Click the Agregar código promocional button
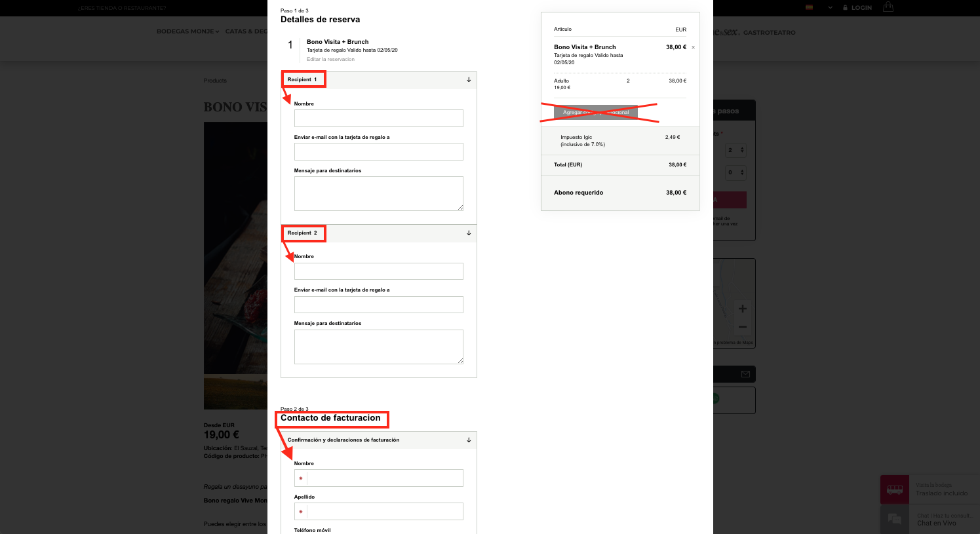The image size is (980, 534). point(596,112)
